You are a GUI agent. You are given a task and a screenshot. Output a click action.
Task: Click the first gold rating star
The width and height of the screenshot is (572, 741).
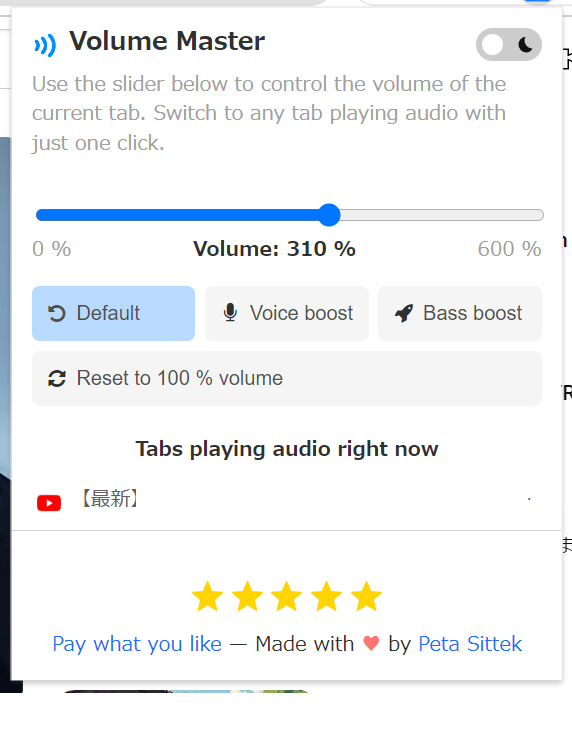pyautogui.click(x=208, y=596)
